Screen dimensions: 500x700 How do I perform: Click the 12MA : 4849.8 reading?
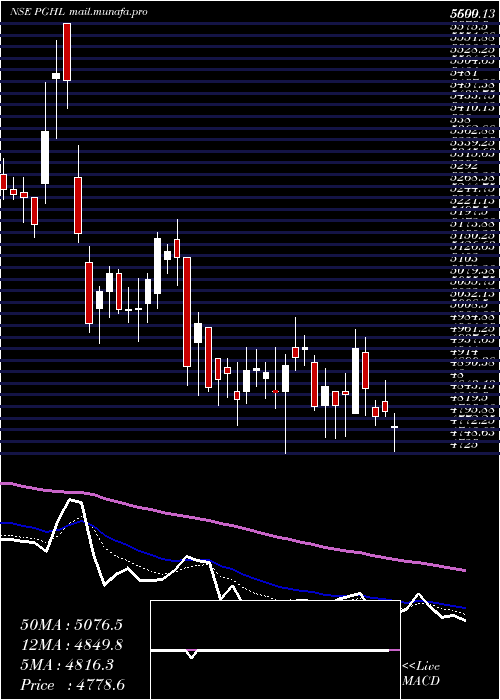click(x=71, y=645)
